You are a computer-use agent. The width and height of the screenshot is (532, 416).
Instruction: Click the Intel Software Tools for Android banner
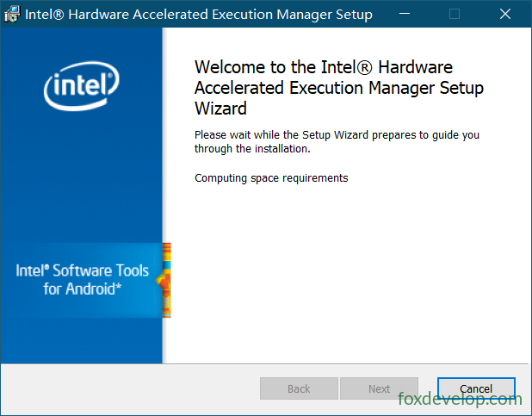click(82, 280)
